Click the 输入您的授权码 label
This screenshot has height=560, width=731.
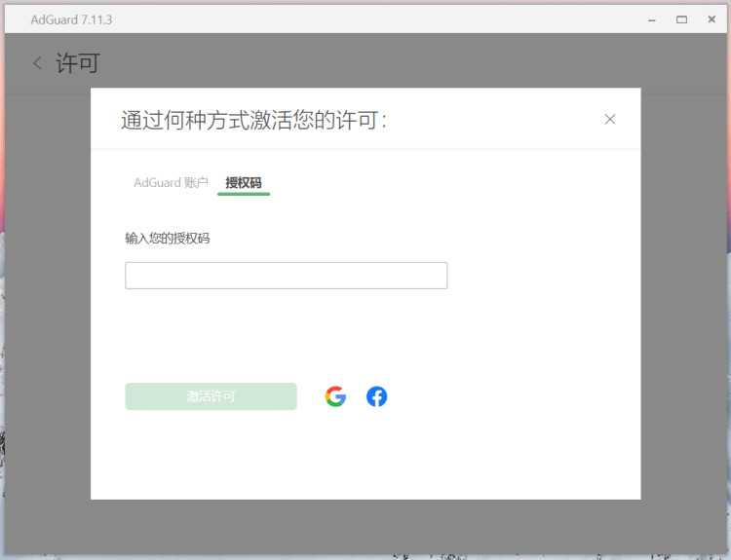click(x=168, y=239)
